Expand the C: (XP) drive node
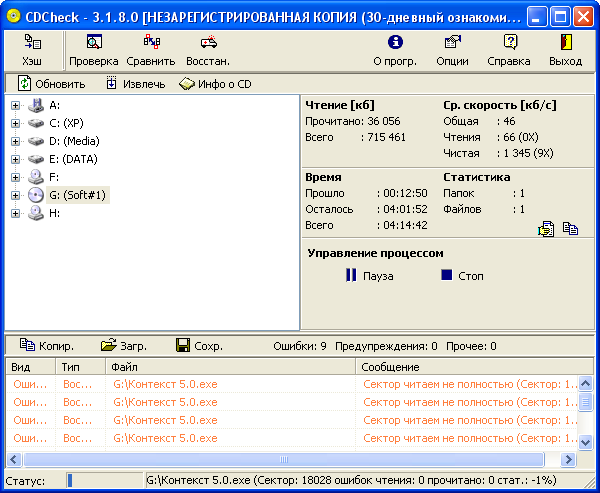Image resolution: width=600 pixels, height=493 pixels. [15, 123]
